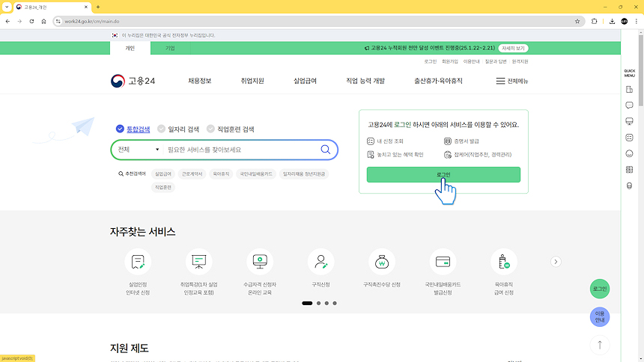Open the 출산휴가·육아휴직 menu
Image resolution: width=644 pixels, height=362 pixels.
(438, 81)
